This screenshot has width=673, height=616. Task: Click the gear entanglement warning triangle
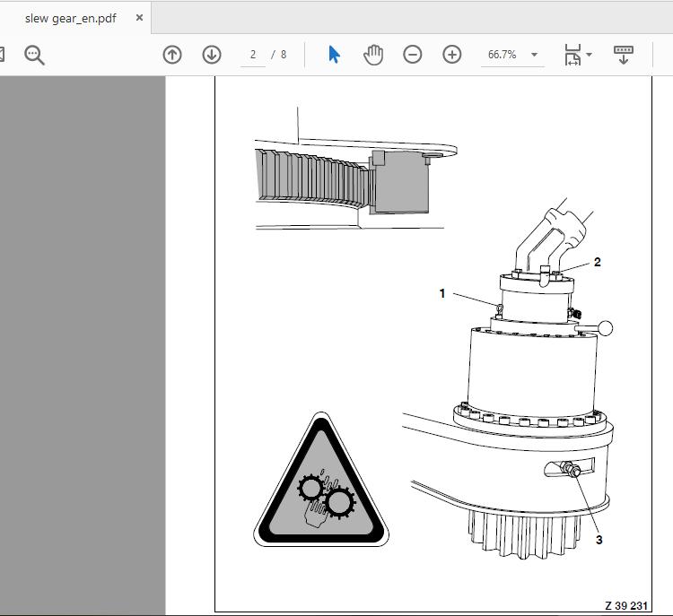[x=321, y=481]
